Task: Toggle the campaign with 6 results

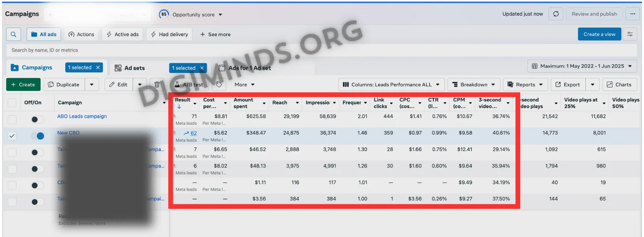Action: point(37,169)
